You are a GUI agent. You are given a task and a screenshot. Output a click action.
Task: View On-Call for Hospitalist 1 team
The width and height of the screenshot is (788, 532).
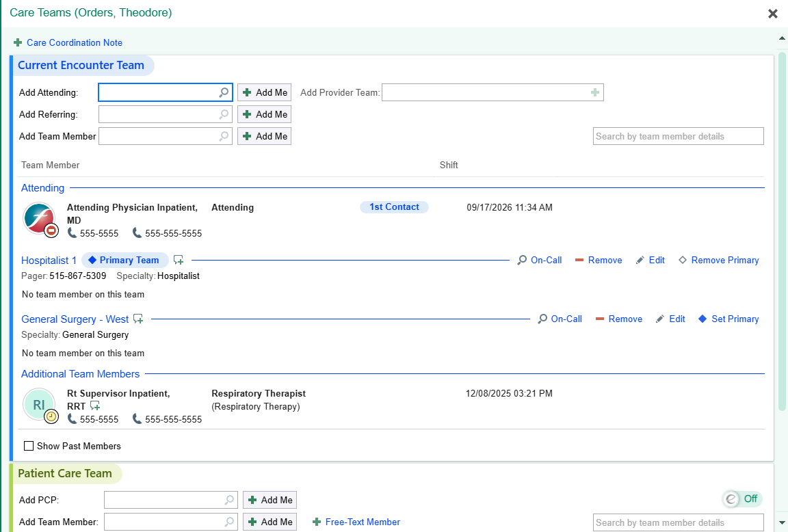pos(540,261)
